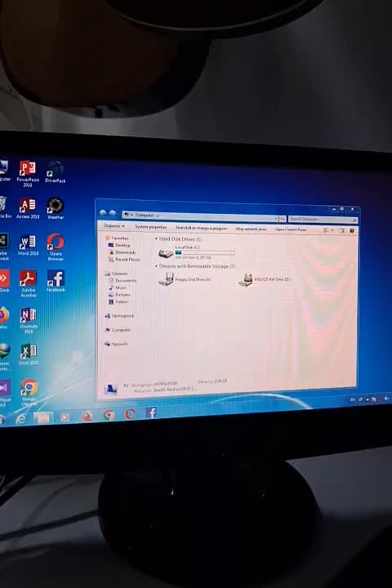The image size is (392, 588).
Task: Launch the Google Chrome desktop shortcut
Action: tap(29, 392)
